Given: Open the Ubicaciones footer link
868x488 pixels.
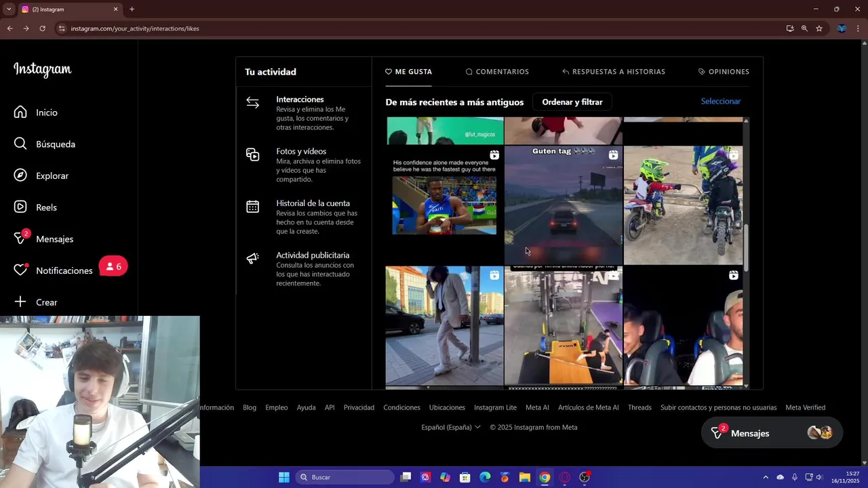Looking at the screenshot, I should [x=447, y=407].
